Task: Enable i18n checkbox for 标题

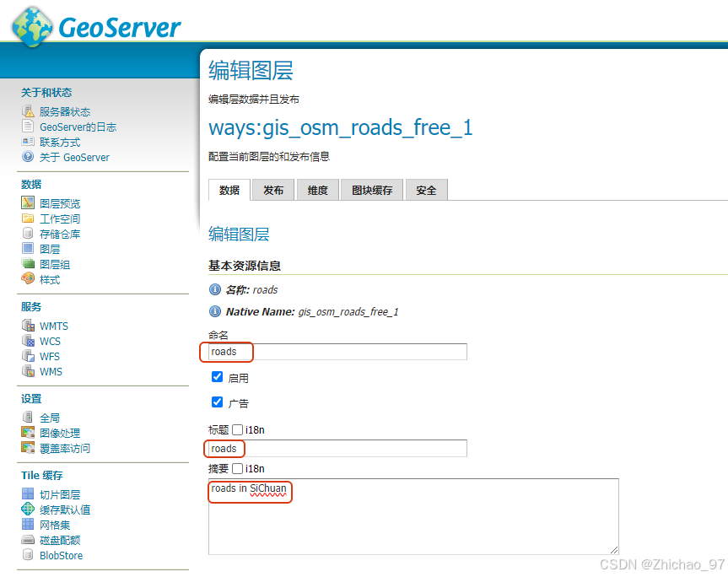Action: tap(237, 430)
